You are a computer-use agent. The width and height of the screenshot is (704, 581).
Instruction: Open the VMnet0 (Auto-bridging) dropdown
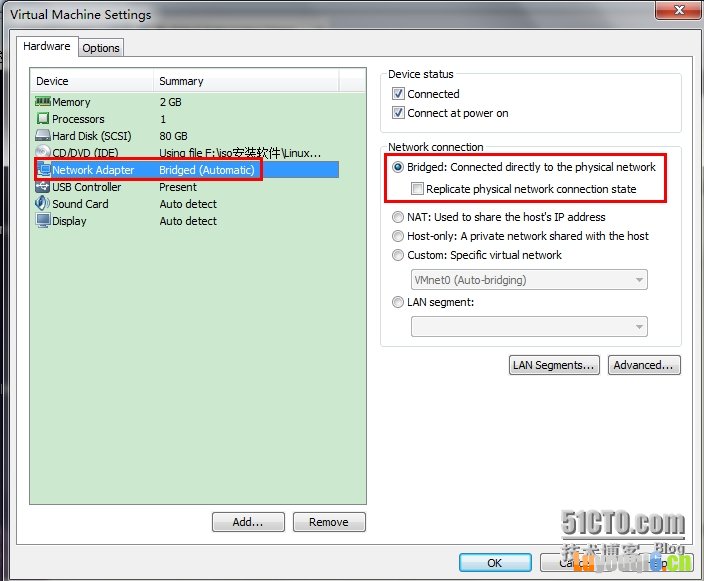tap(529, 280)
